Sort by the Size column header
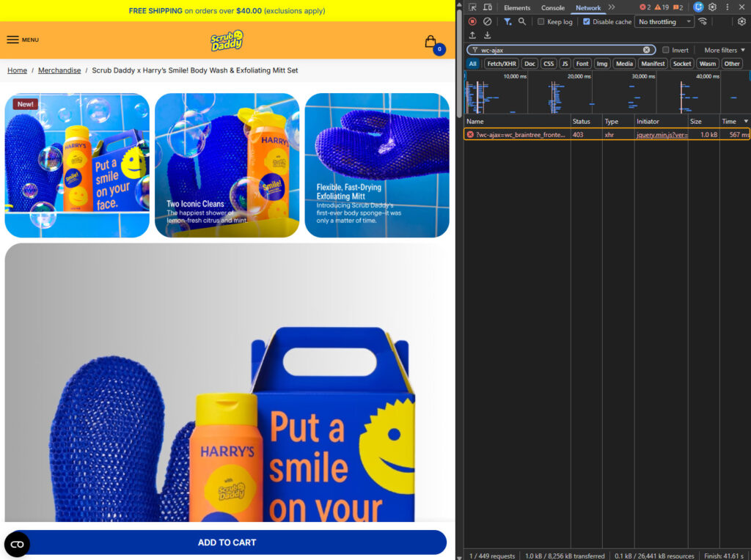This screenshot has width=751, height=560. [x=703, y=122]
